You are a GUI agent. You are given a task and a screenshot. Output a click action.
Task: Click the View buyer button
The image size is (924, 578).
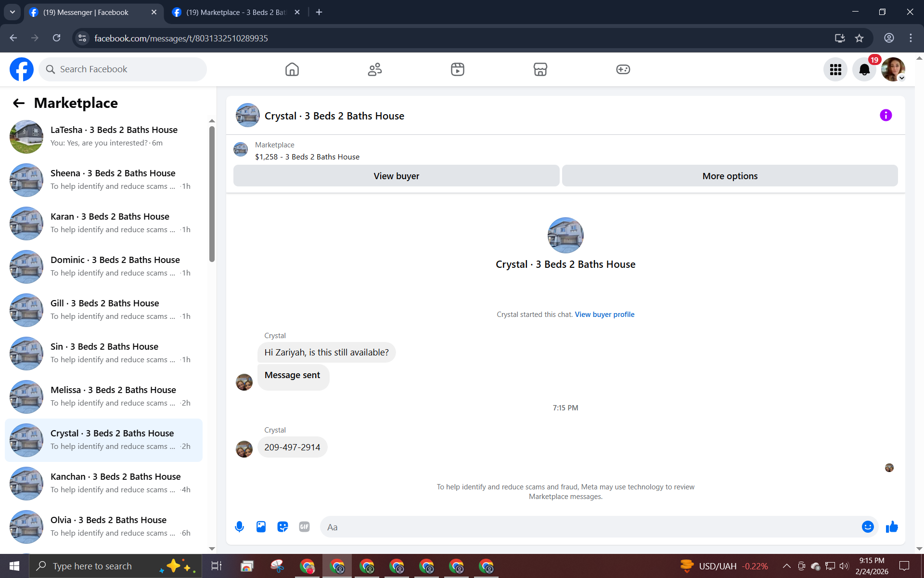point(396,176)
